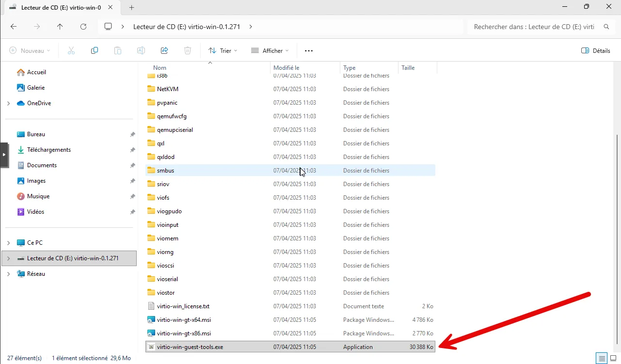This screenshot has width=621, height=364.
Task: Open the Afficher view dropdown
Action: [270, 50]
